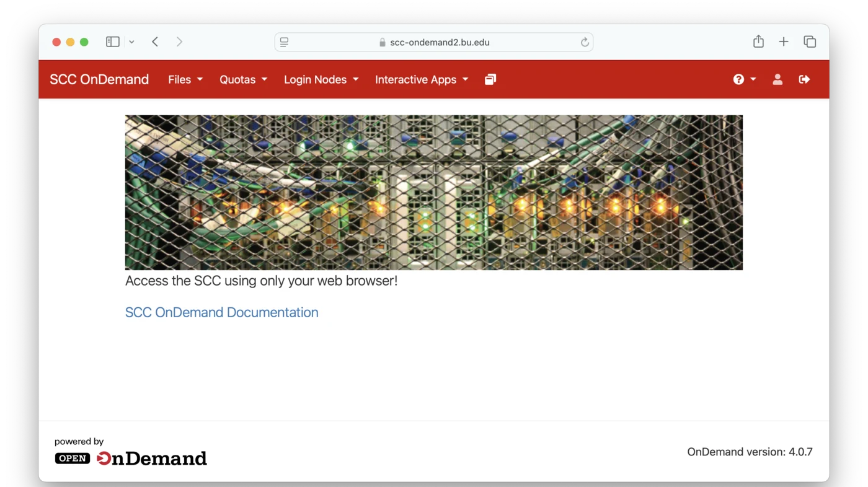Open SCC OnDemand Documentation link
Viewport: 868px width, 487px height.
point(222,312)
